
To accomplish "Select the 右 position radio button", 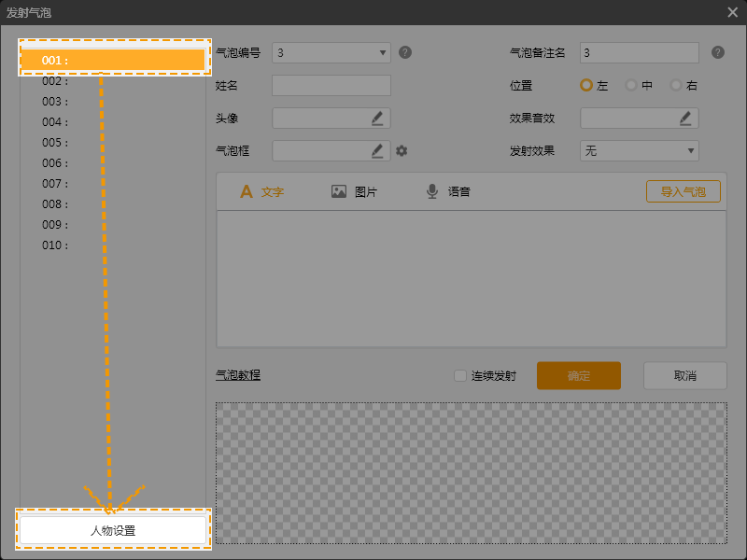I will coord(676,85).
